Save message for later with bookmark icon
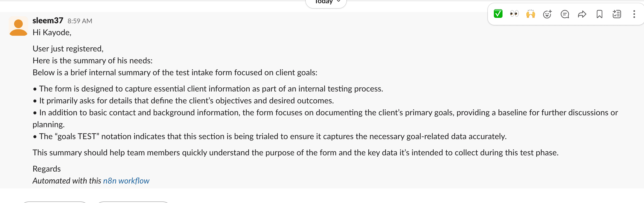 [600, 14]
